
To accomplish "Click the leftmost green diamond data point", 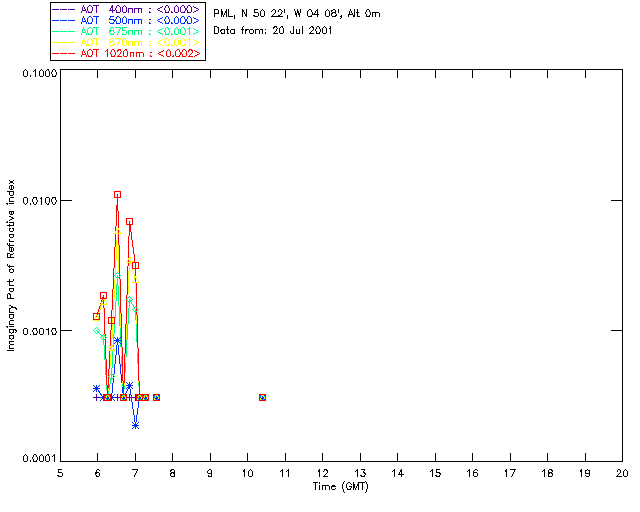I will tap(97, 330).
